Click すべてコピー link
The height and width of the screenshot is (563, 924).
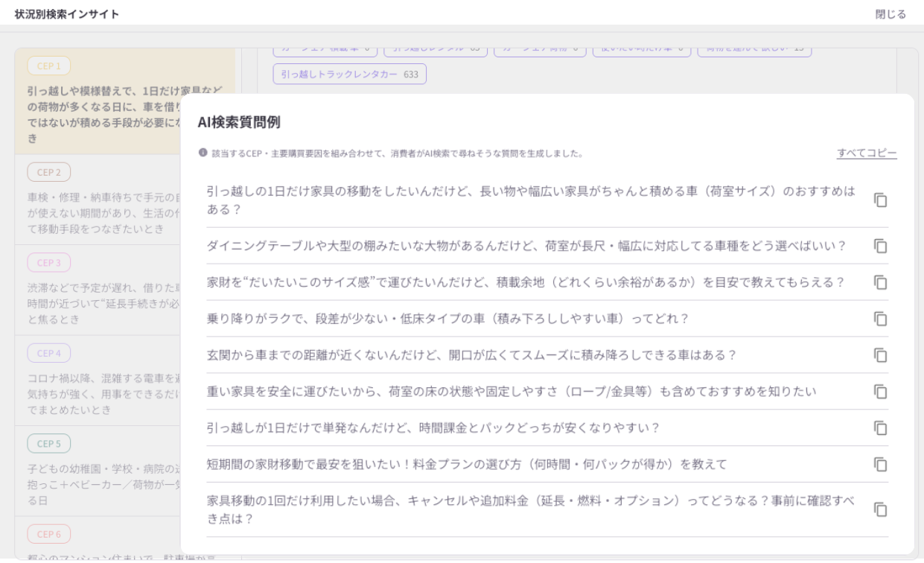867,153
